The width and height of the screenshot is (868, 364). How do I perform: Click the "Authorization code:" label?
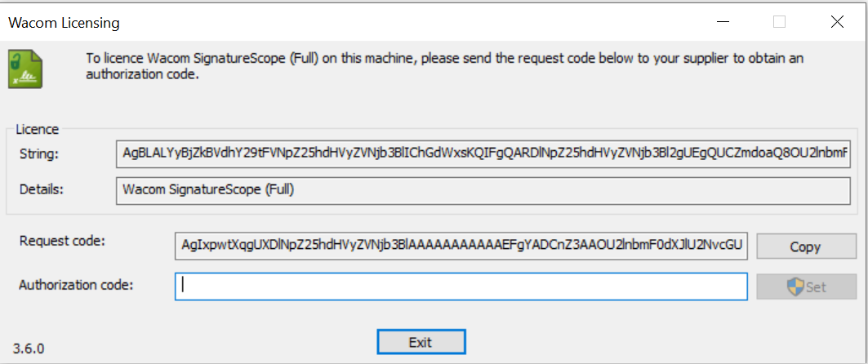(x=77, y=286)
